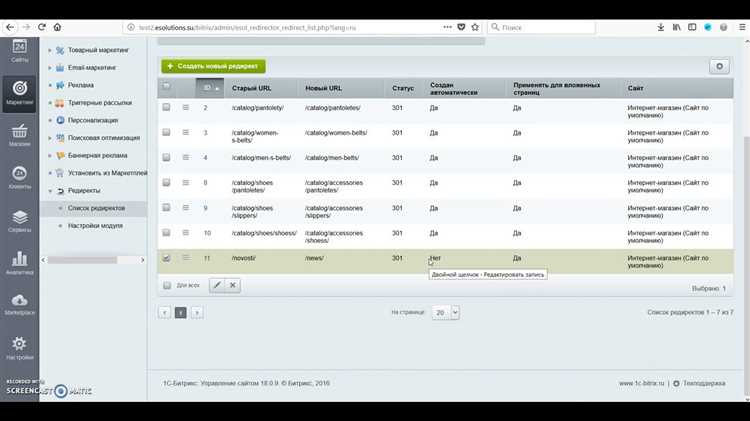Click Создать новый редирект button
The height and width of the screenshot is (421, 750).
[213, 66]
